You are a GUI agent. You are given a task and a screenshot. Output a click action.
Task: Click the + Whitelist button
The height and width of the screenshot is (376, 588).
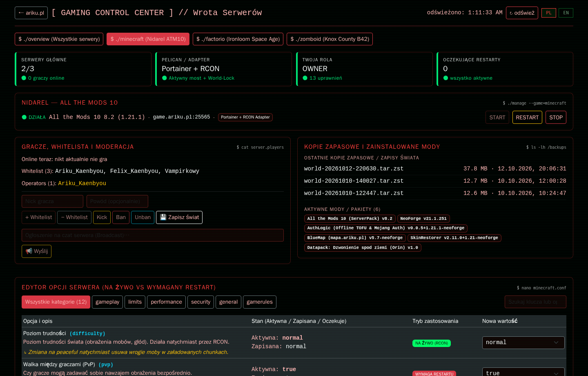39,217
